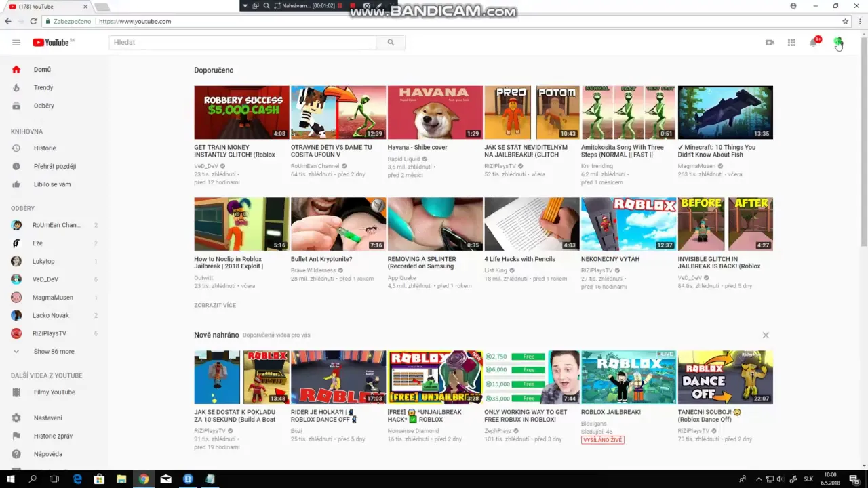This screenshot has height=488, width=868.
Task: Open Chrome three-dot menu
Action: (861, 21)
